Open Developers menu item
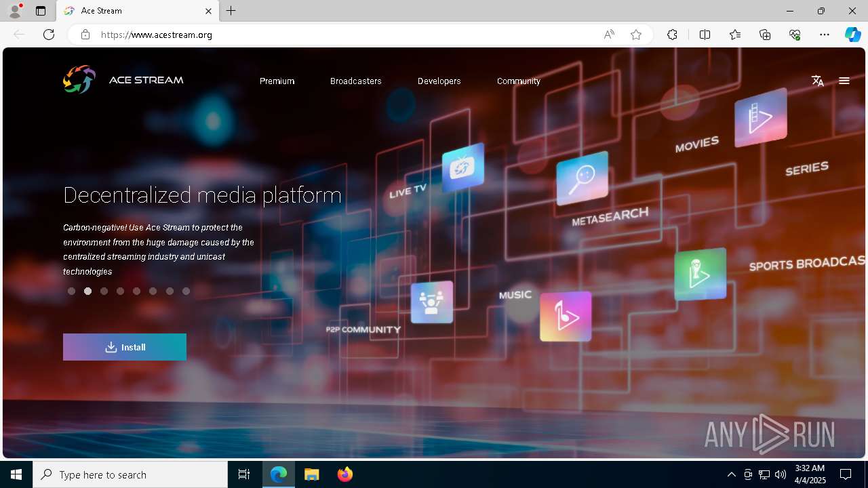This screenshot has height=488, width=868. click(439, 81)
